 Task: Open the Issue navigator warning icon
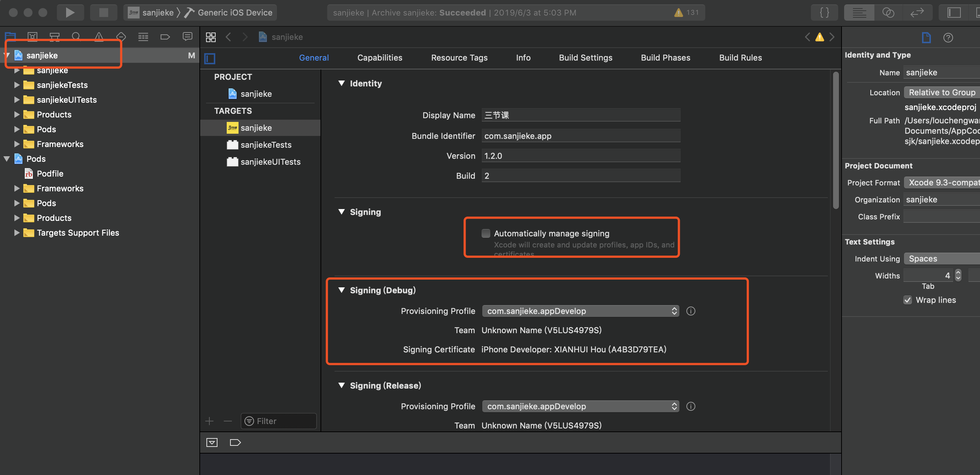[99, 37]
